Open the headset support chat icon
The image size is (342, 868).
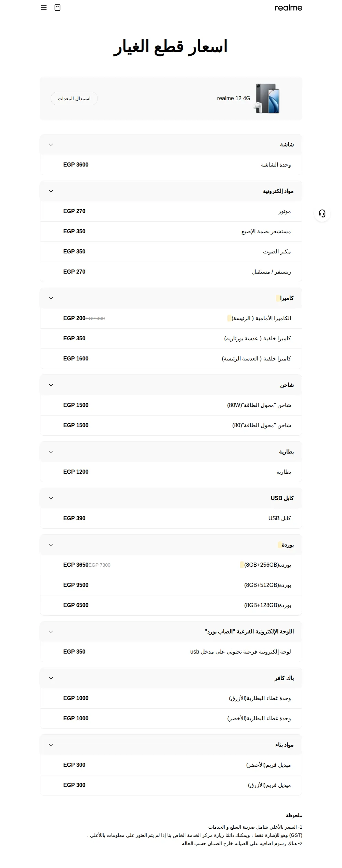(x=322, y=213)
